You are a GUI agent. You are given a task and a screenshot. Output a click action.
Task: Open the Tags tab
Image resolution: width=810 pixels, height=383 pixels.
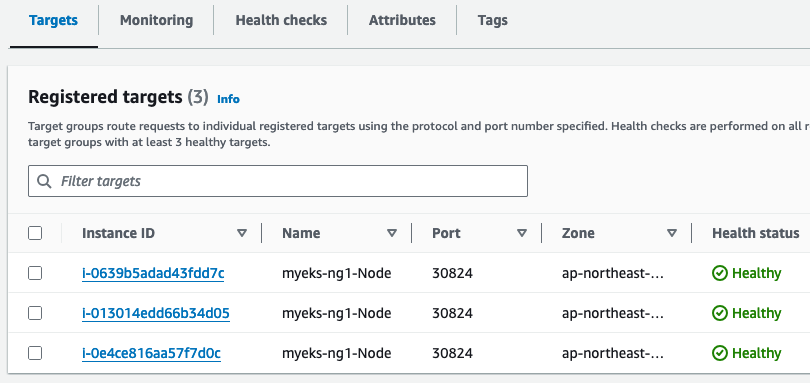click(492, 21)
